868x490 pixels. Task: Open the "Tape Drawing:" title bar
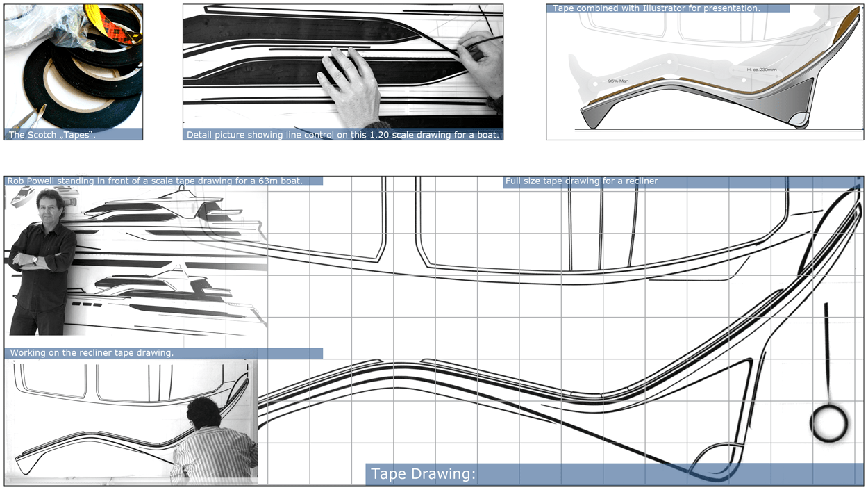click(x=424, y=473)
